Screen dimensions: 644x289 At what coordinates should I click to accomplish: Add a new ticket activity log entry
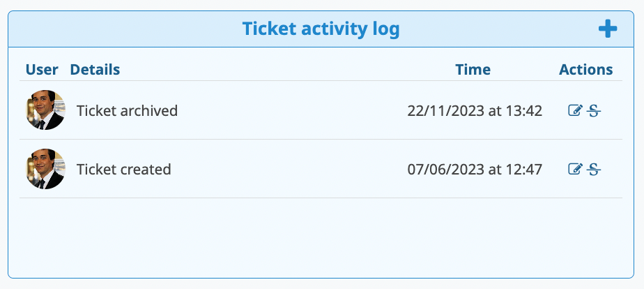coord(608,29)
